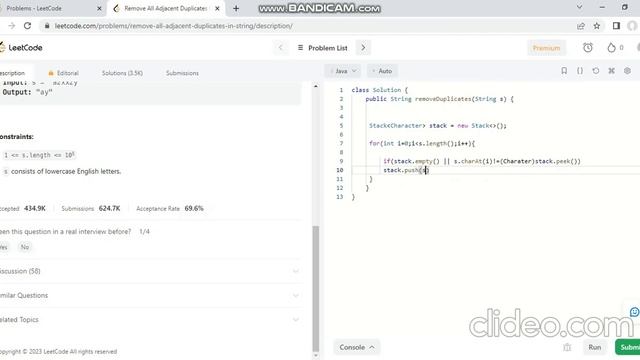
Task: Click the Submit button
Action: 629,347
